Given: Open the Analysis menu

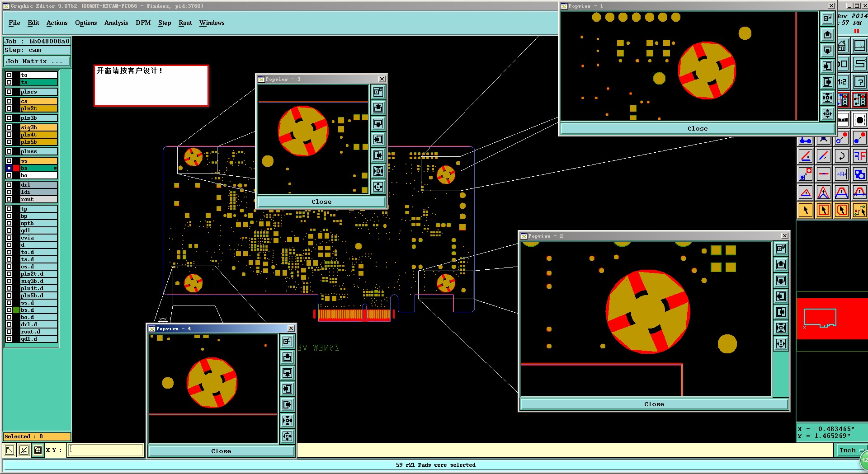Looking at the screenshot, I should pos(116,23).
